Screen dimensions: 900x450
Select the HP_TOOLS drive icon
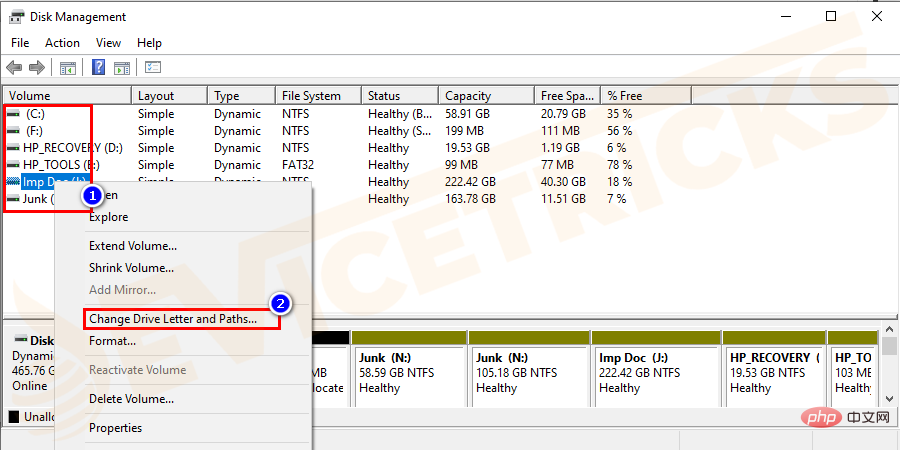(x=13, y=165)
